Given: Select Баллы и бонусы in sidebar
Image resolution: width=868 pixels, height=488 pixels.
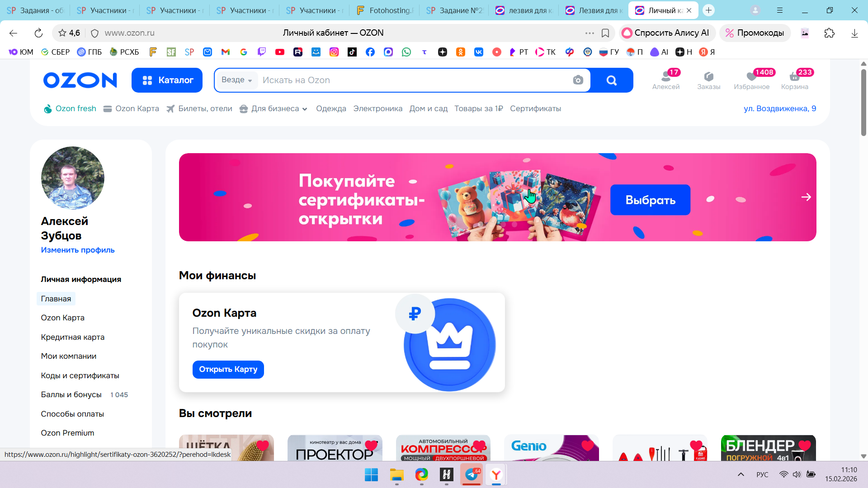Looking at the screenshot, I should 71,395.
